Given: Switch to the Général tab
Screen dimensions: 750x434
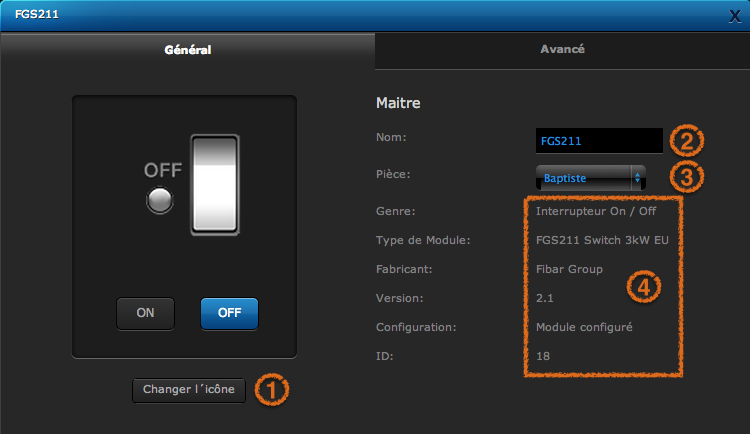Looking at the screenshot, I should point(187,49).
